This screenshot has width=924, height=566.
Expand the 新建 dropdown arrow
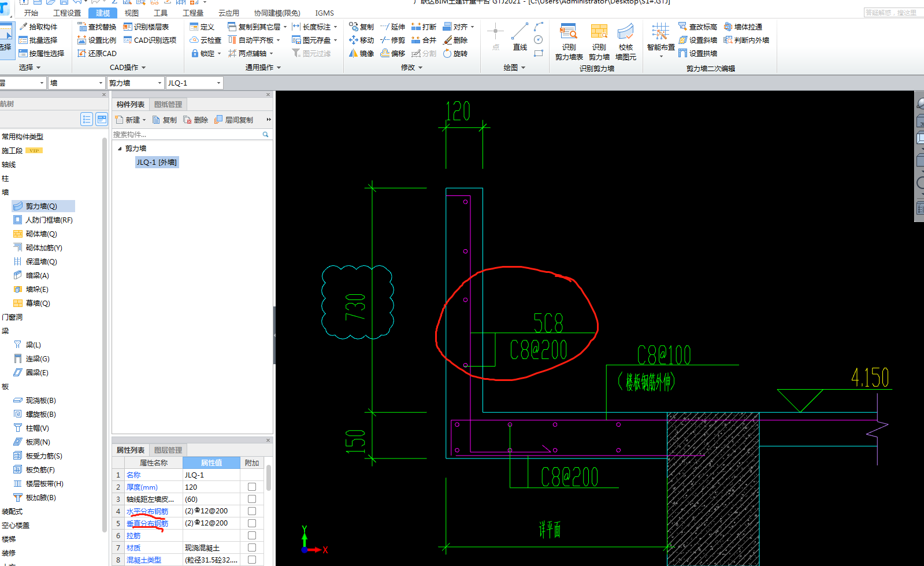(x=144, y=120)
